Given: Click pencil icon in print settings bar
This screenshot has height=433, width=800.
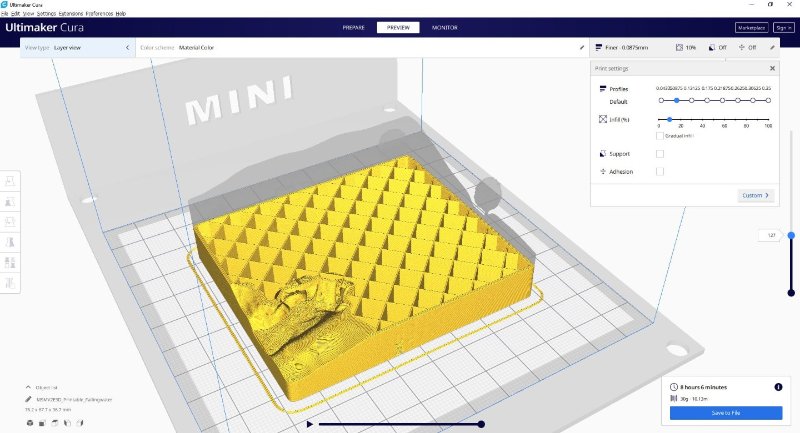Looking at the screenshot, I should (772, 47).
